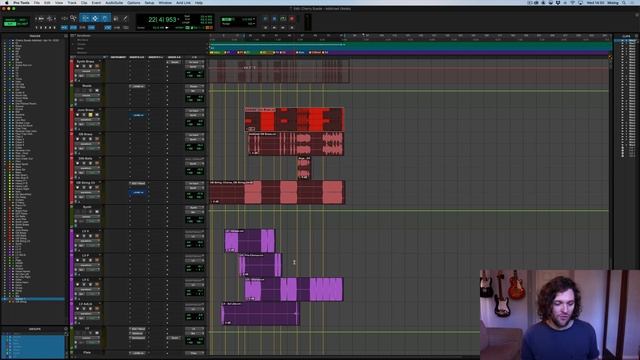Record-enable the Juno Brass track

pos(77,115)
